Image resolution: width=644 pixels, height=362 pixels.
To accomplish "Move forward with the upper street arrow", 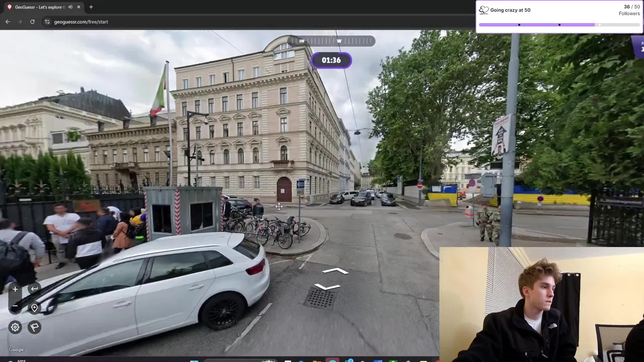I will pos(335,271).
